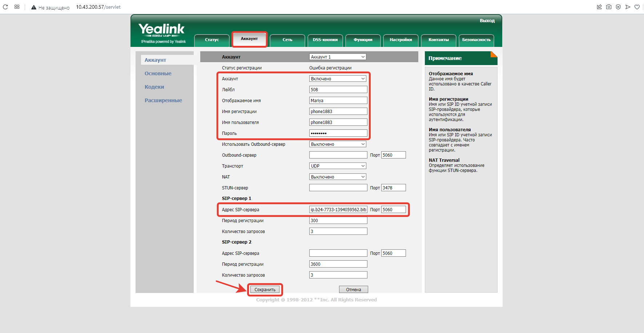Take a snapshot with the camera icon
The height and width of the screenshot is (333, 644).
[609, 7]
